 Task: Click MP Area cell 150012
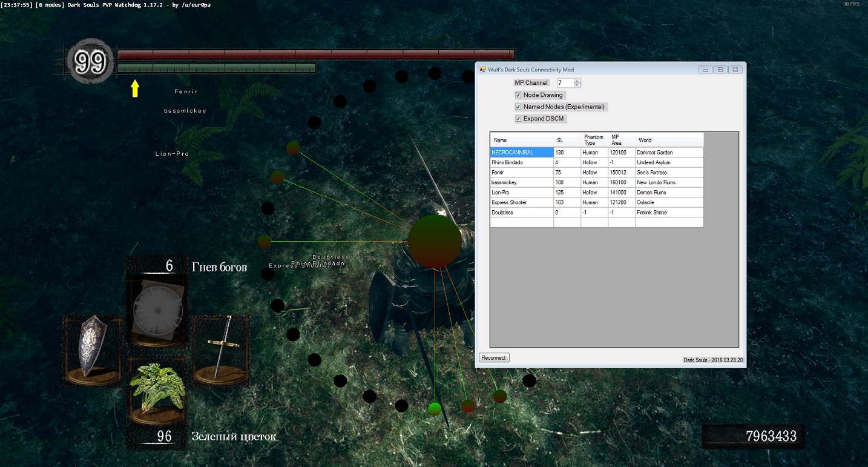point(622,173)
